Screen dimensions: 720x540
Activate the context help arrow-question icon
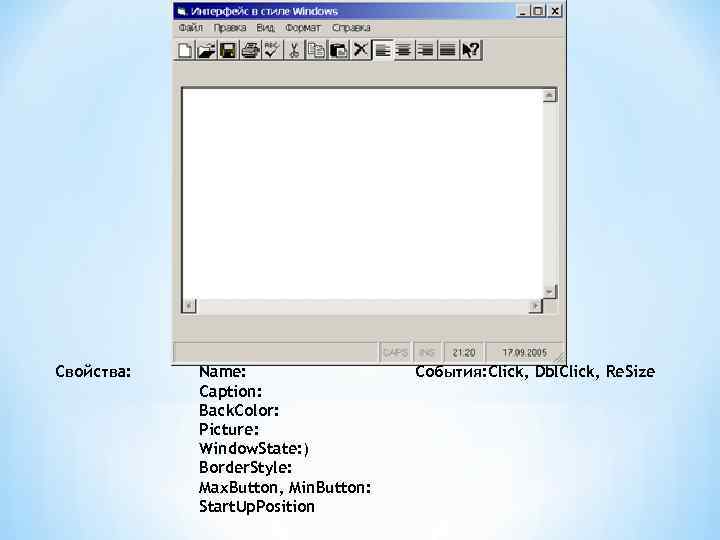pyautogui.click(x=471, y=50)
